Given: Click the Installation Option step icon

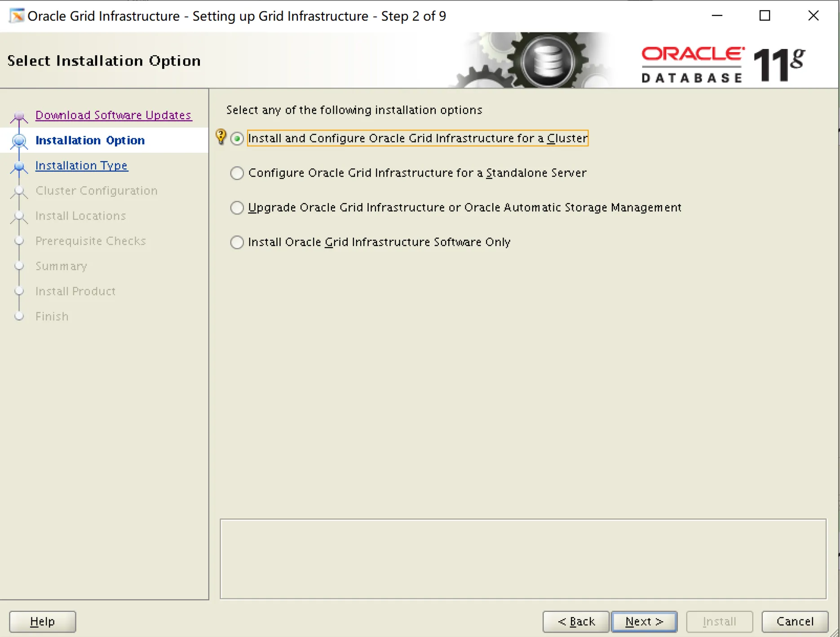Looking at the screenshot, I should [19, 140].
